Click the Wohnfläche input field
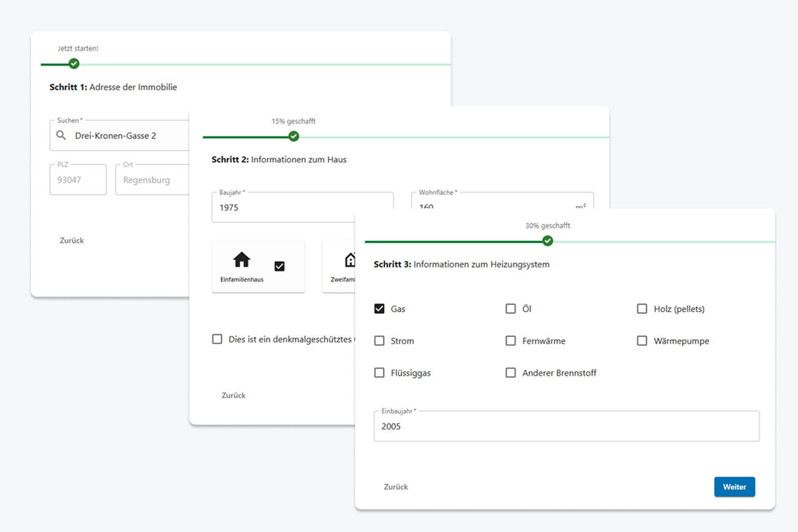Image resolution: width=798 pixels, height=532 pixels. pos(502,201)
